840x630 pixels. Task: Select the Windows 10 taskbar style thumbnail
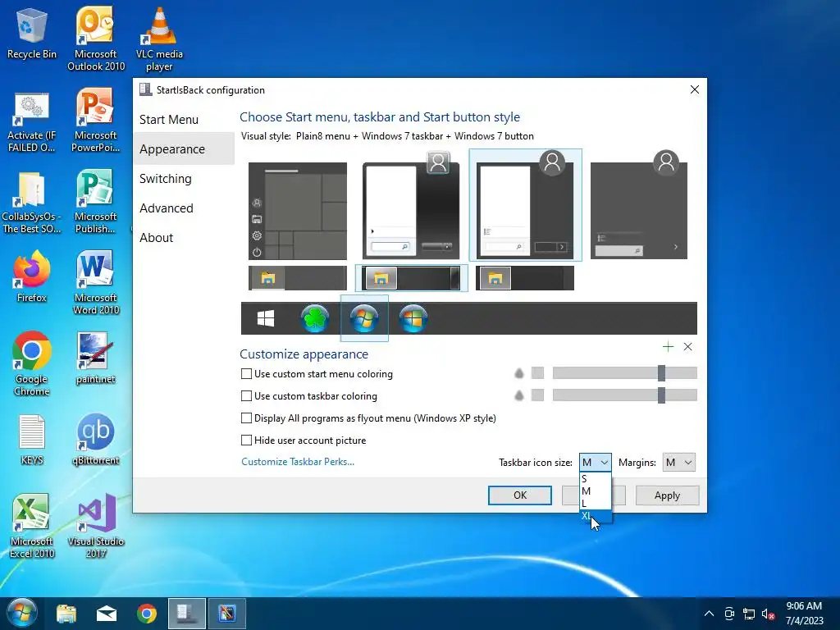[x=297, y=278]
